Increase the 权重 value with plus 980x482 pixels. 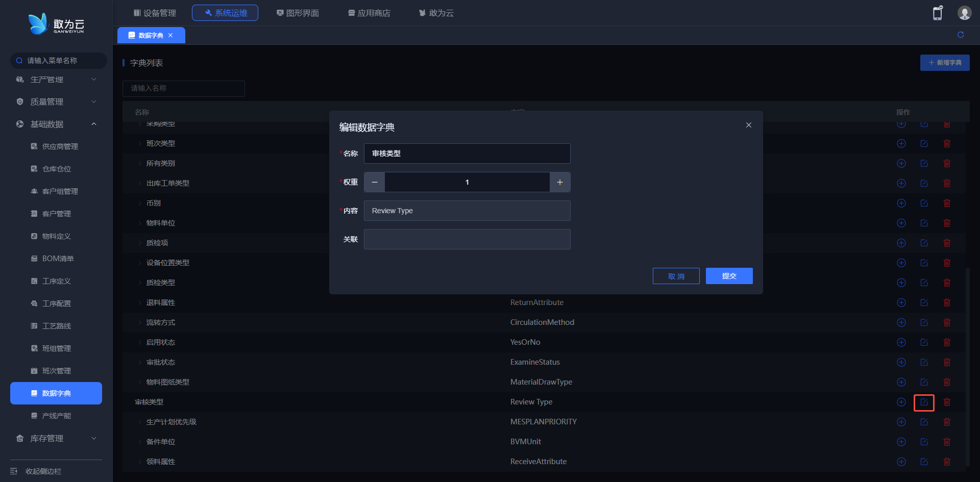point(560,182)
